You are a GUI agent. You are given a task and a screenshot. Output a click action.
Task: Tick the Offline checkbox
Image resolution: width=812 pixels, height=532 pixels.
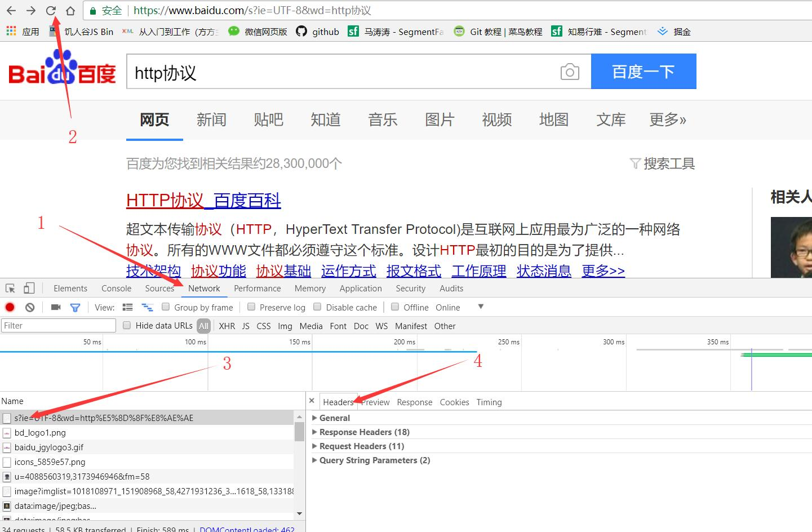click(x=395, y=307)
